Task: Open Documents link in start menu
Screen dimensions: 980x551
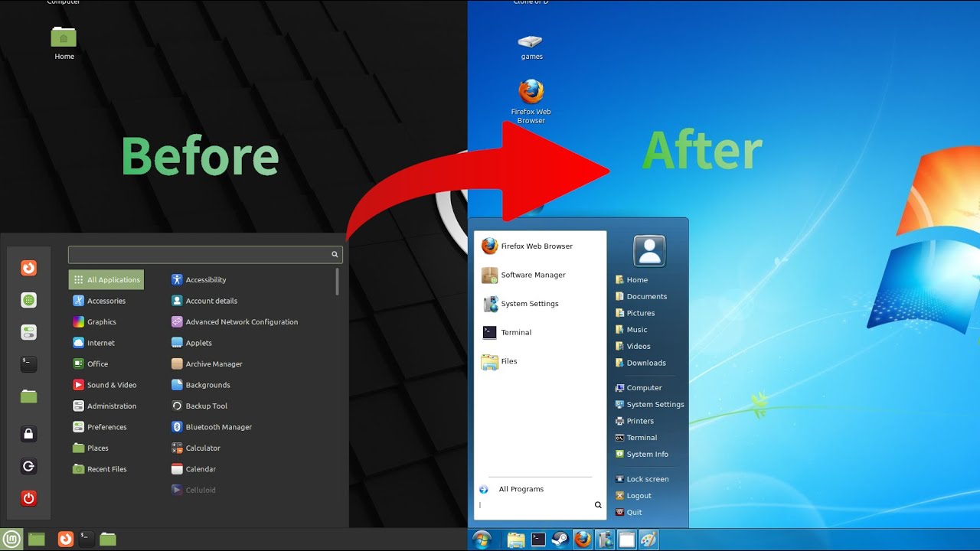Action: tap(641, 296)
